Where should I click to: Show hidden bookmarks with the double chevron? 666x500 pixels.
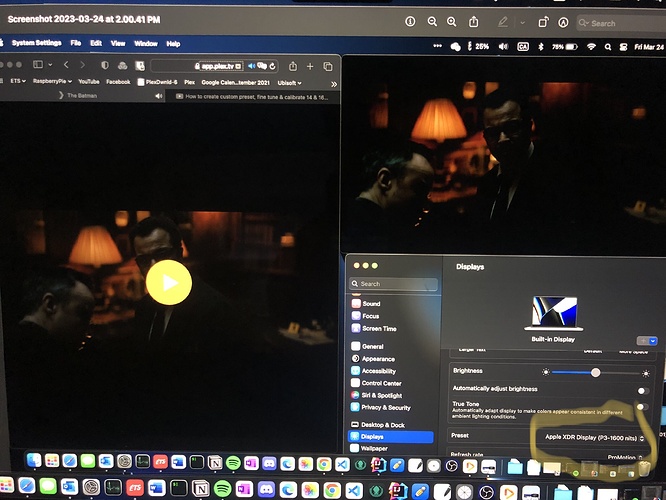coord(334,84)
